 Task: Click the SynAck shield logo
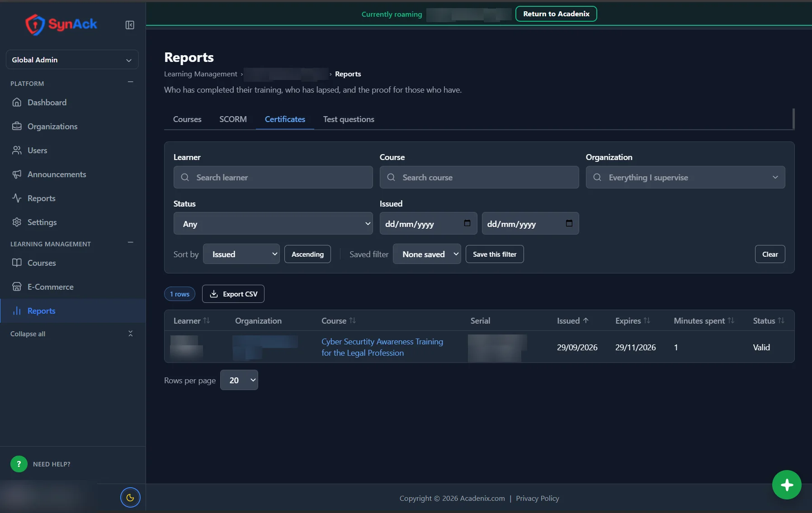[x=35, y=24]
